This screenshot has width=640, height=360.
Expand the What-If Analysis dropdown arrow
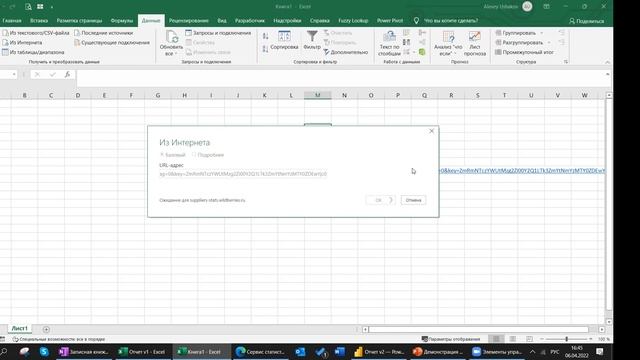[x=456, y=54]
